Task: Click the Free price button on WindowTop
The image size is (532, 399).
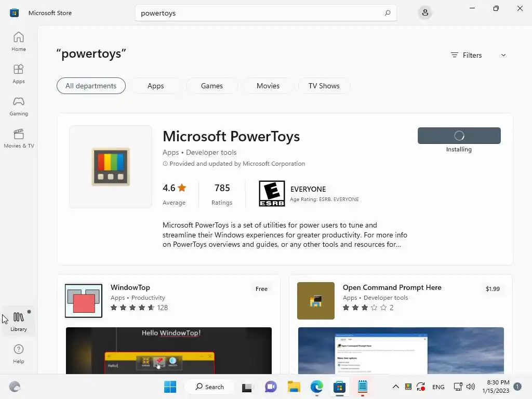Action: (262, 289)
